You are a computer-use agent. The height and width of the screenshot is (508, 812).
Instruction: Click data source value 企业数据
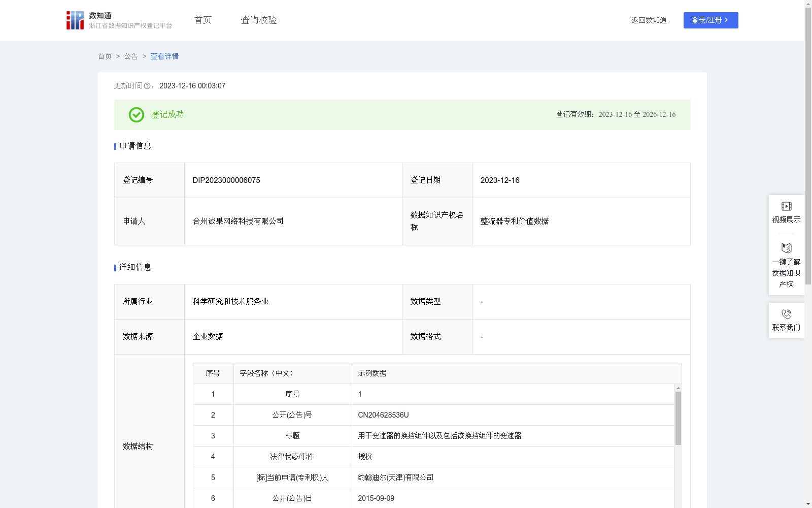[x=208, y=336]
